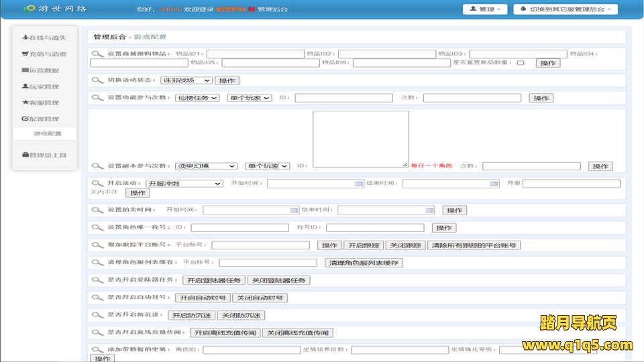Click the 关闭防沉迷 button
The image size is (644, 362).
point(242,315)
